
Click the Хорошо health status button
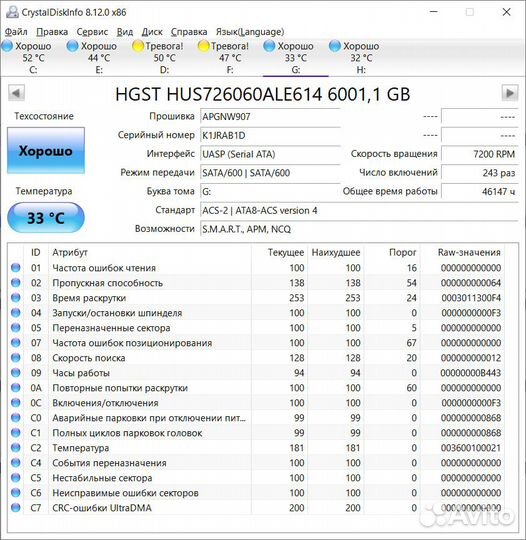pyautogui.click(x=46, y=150)
